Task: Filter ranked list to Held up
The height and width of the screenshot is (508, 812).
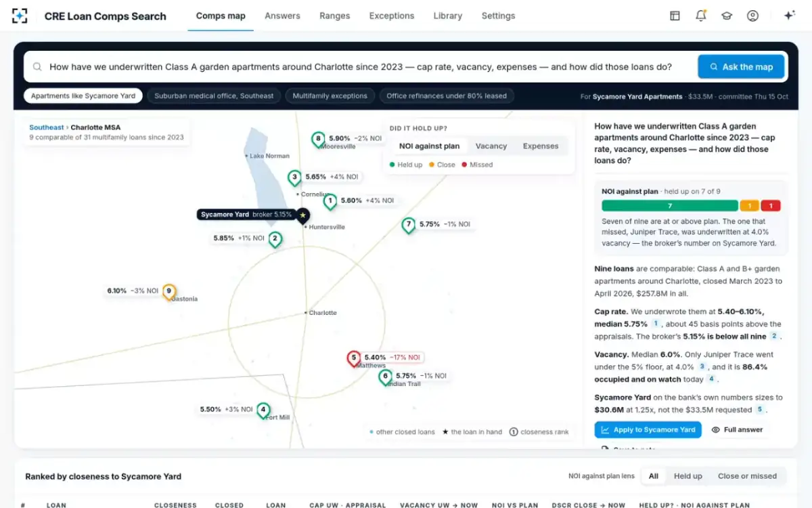Action: pyautogui.click(x=688, y=476)
